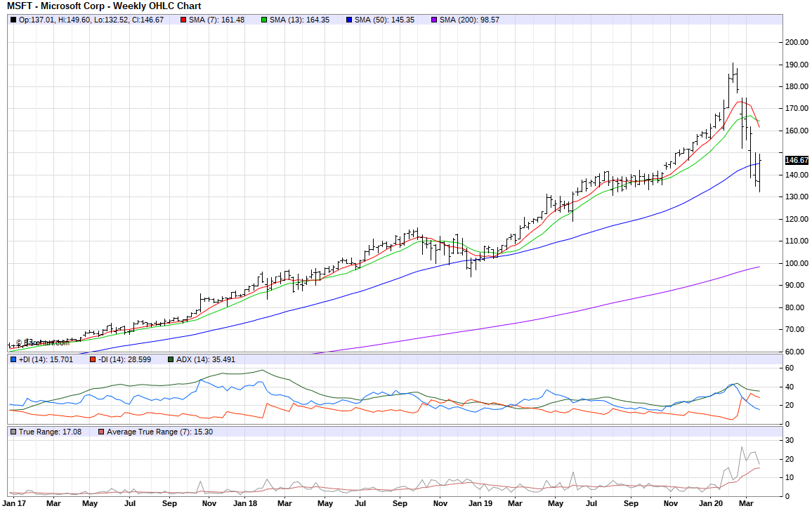This screenshot has height=525, width=812.
Task: Click the 90.00 price axis label
Action: coord(795,286)
